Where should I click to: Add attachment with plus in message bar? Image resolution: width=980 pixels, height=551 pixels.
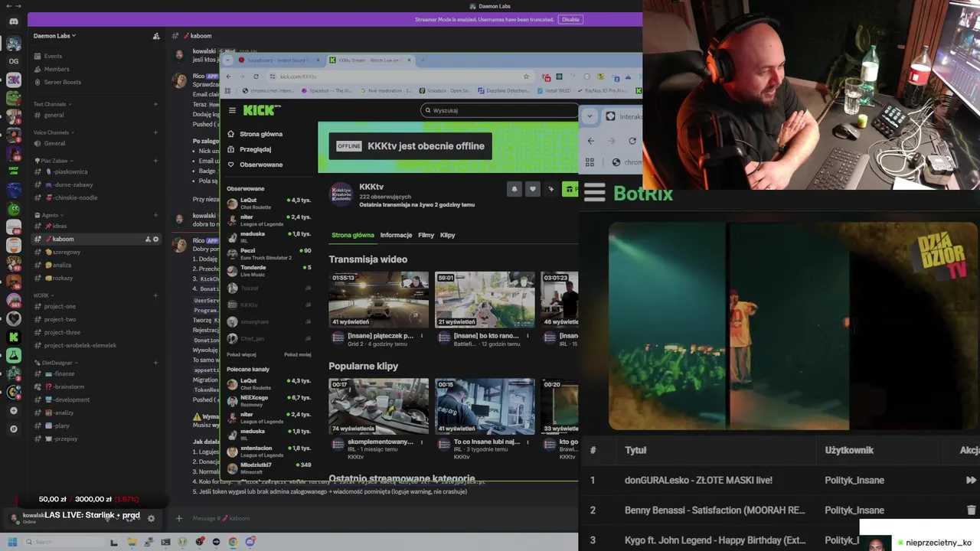(x=179, y=518)
